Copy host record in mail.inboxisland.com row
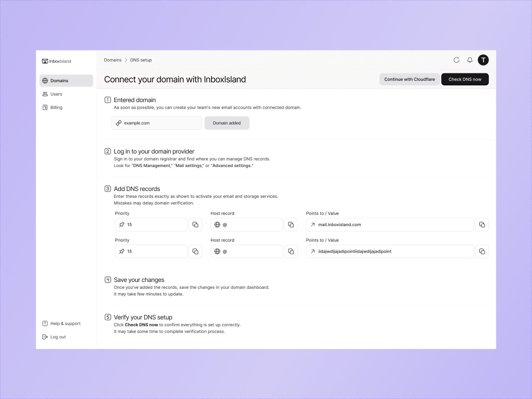This screenshot has height=399, width=532. click(291, 225)
